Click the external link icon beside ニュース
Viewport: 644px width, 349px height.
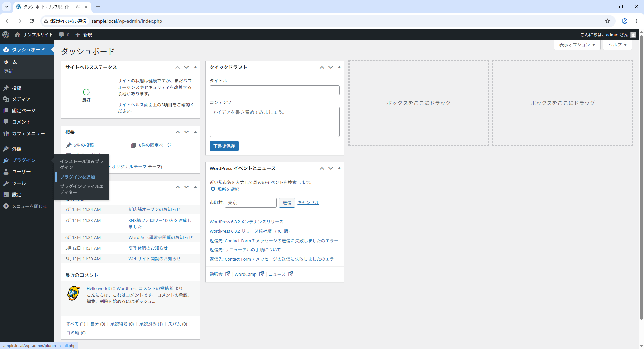(x=291, y=274)
